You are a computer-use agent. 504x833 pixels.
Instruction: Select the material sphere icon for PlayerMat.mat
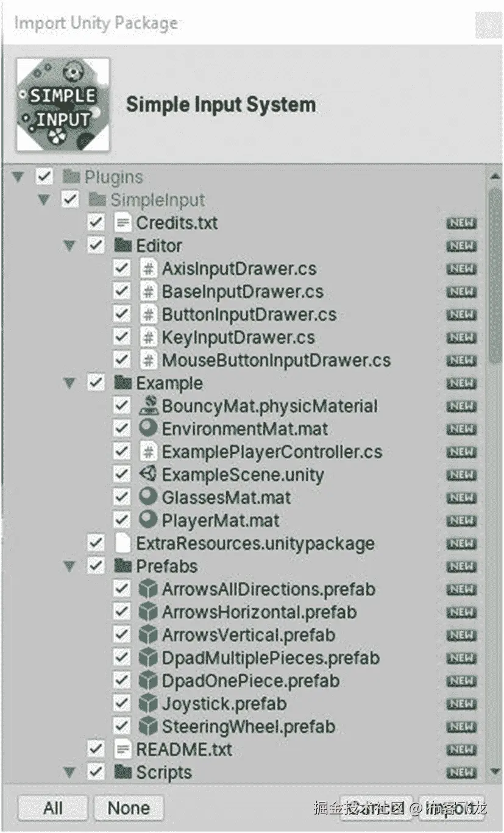click(150, 520)
